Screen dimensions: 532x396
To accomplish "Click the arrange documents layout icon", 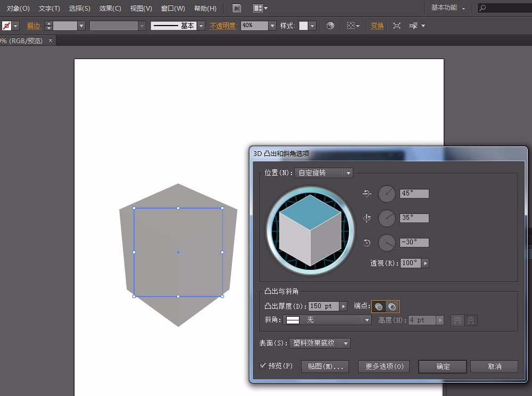I will 258,8.
